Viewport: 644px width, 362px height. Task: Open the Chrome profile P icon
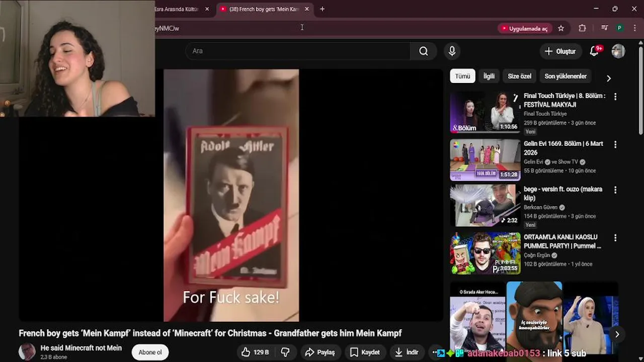point(620,28)
